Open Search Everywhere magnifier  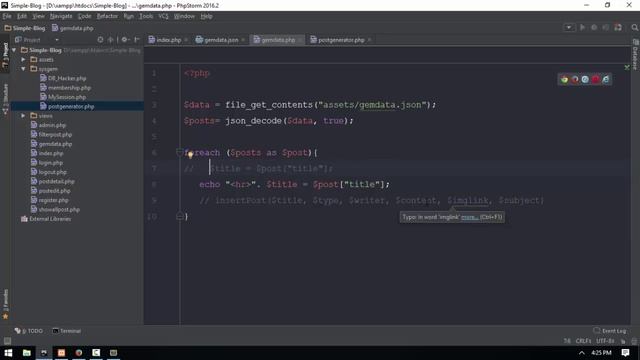point(634,27)
